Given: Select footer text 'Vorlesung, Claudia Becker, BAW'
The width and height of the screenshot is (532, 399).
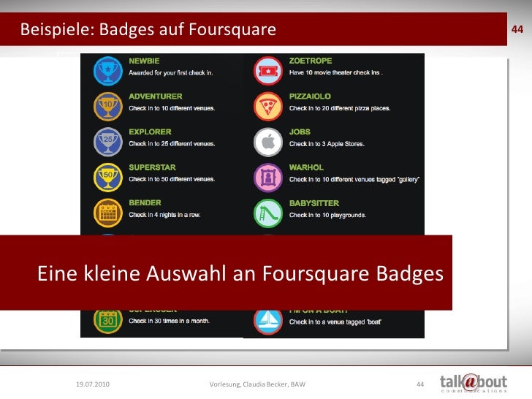Looking at the screenshot, I should (257, 384).
